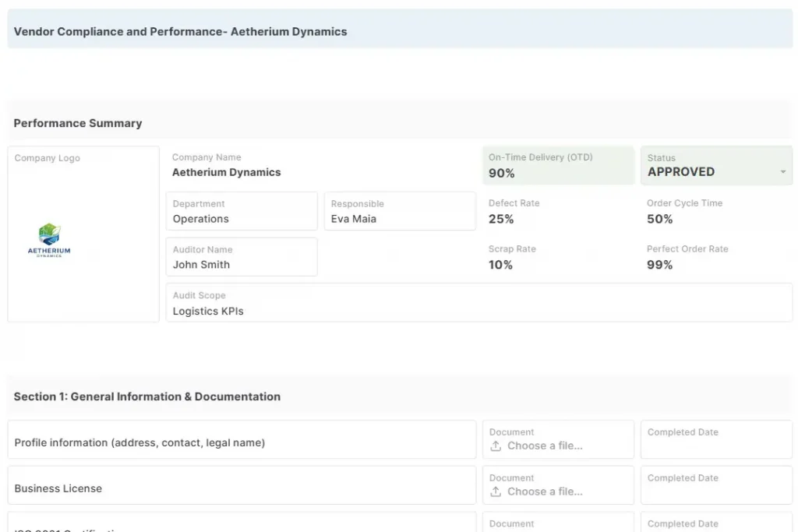Image resolution: width=798 pixels, height=532 pixels.
Task: Click Completed Date for Business License row
Action: 715,484
